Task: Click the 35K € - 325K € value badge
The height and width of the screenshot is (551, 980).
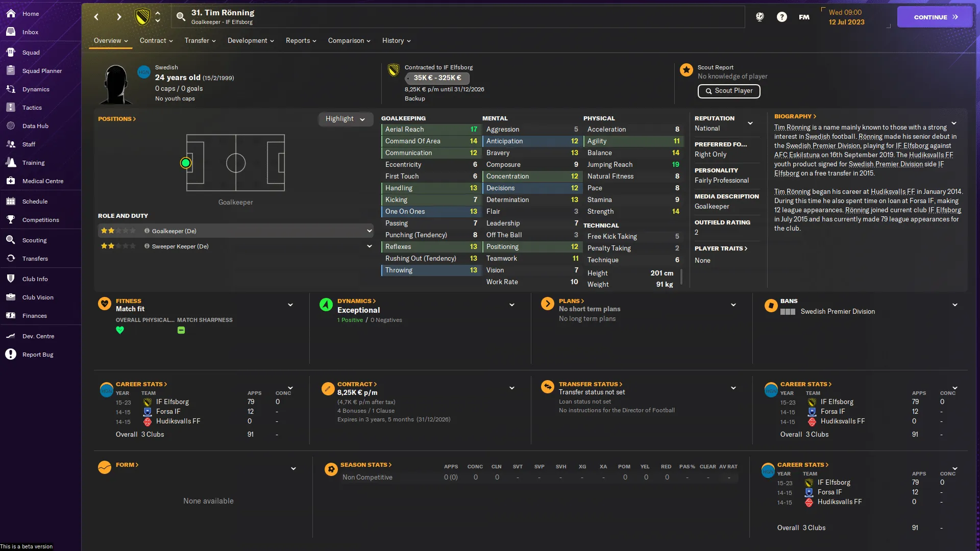Action: (437, 78)
